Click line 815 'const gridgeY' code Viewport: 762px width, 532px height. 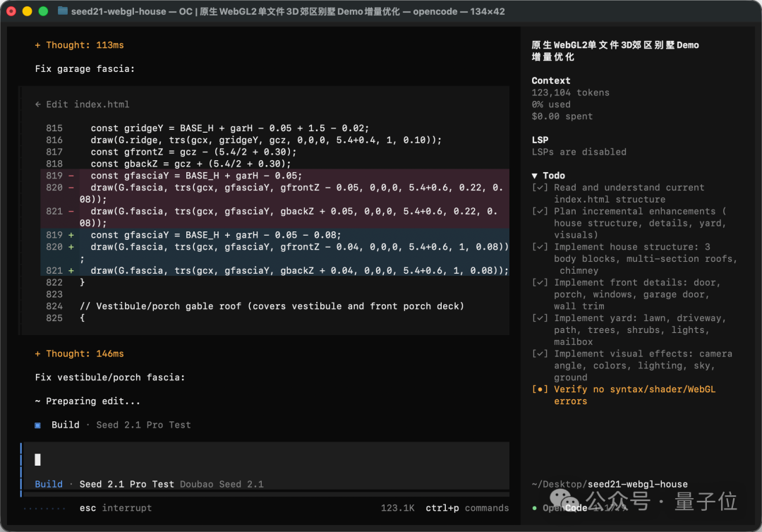pyautogui.click(x=230, y=128)
